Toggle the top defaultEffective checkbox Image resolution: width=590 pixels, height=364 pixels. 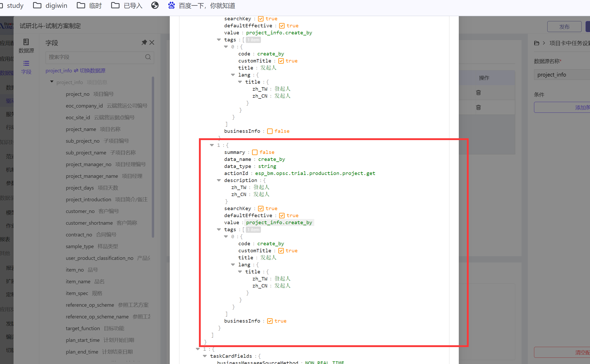[x=282, y=26]
